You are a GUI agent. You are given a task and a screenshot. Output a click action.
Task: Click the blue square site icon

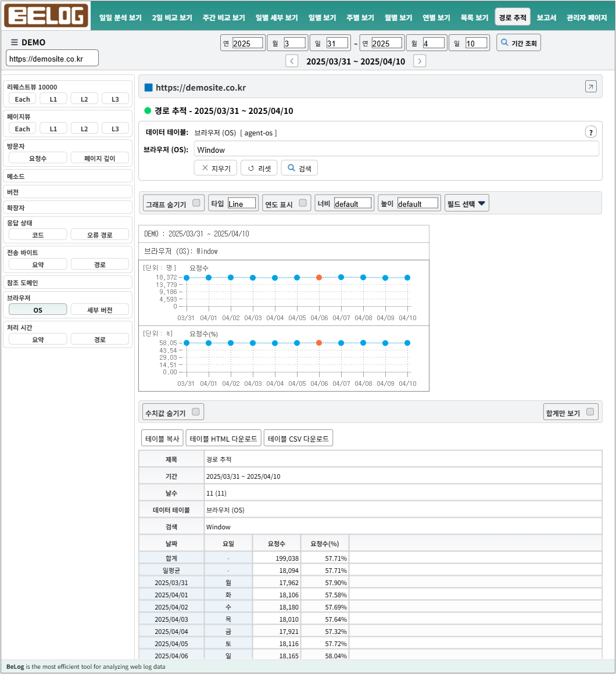pyautogui.click(x=149, y=88)
